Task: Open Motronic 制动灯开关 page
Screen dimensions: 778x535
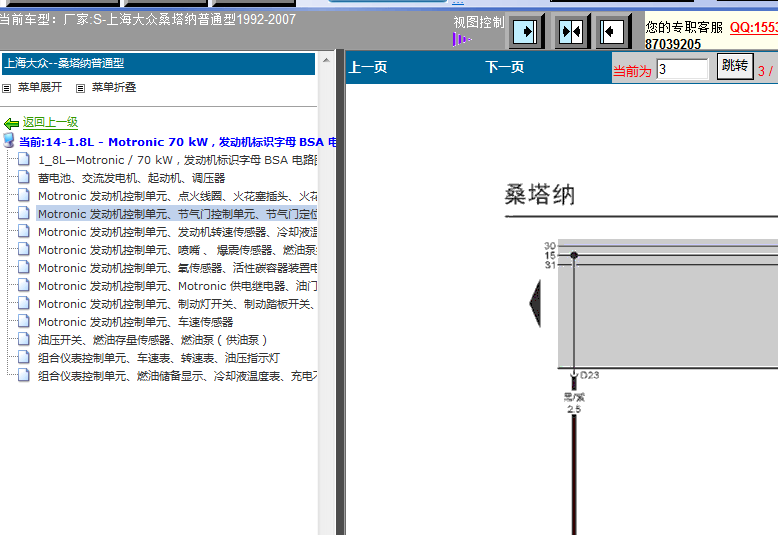Action: click(x=177, y=304)
